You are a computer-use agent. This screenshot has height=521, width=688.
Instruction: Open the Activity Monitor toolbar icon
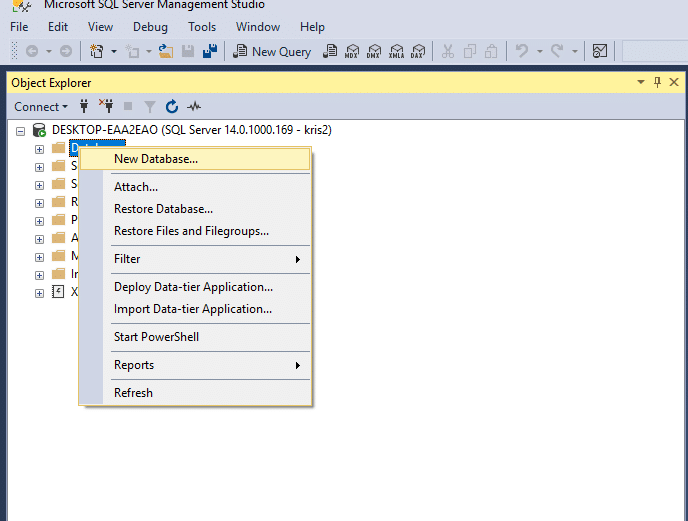click(x=600, y=51)
